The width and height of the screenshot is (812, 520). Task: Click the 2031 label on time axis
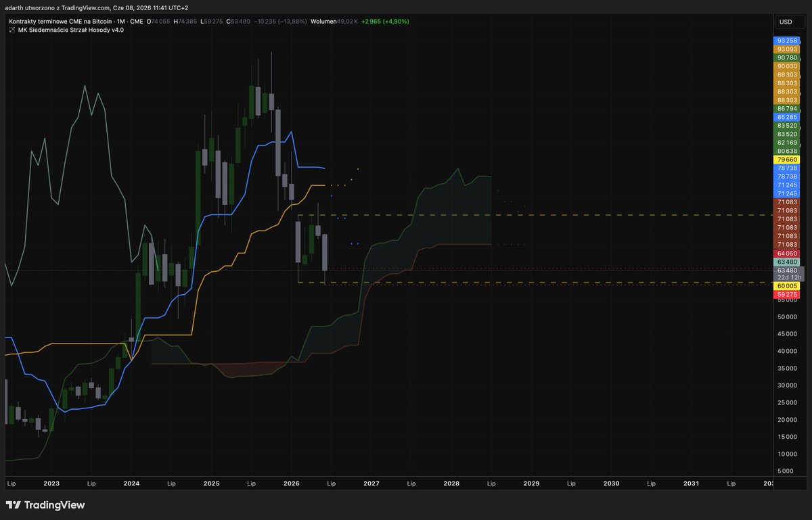(x=691, y=483)
